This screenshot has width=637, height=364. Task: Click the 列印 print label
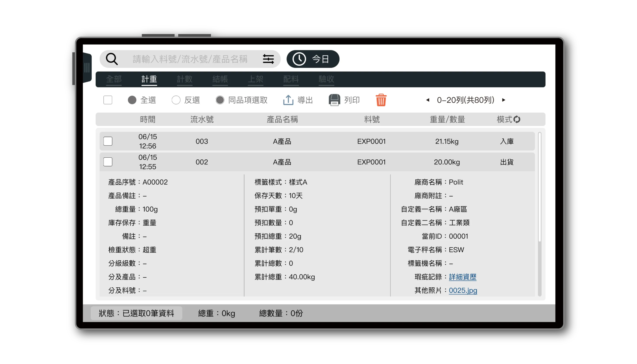[352, 100]
